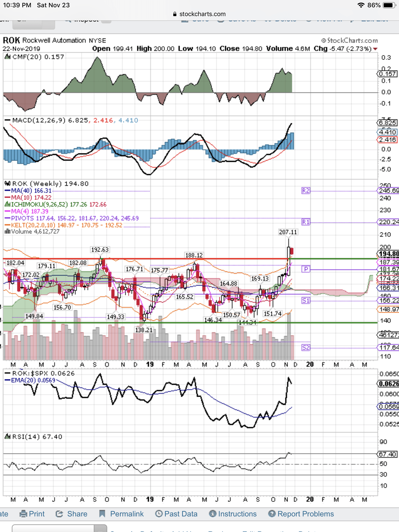Screen dimensions: 399x532
Task: Click the MA(10) 174.22 legend entry
Action: click(28, 198)
